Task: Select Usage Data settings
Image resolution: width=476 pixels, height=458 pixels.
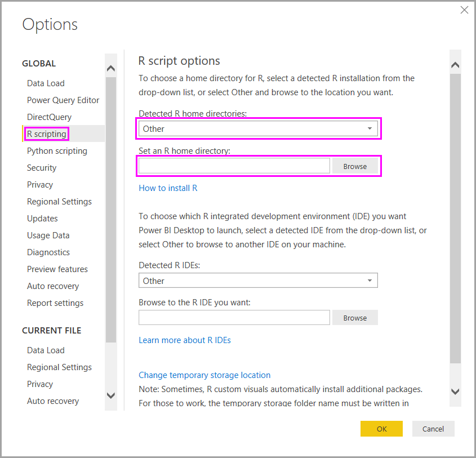Action: [48, 235]
